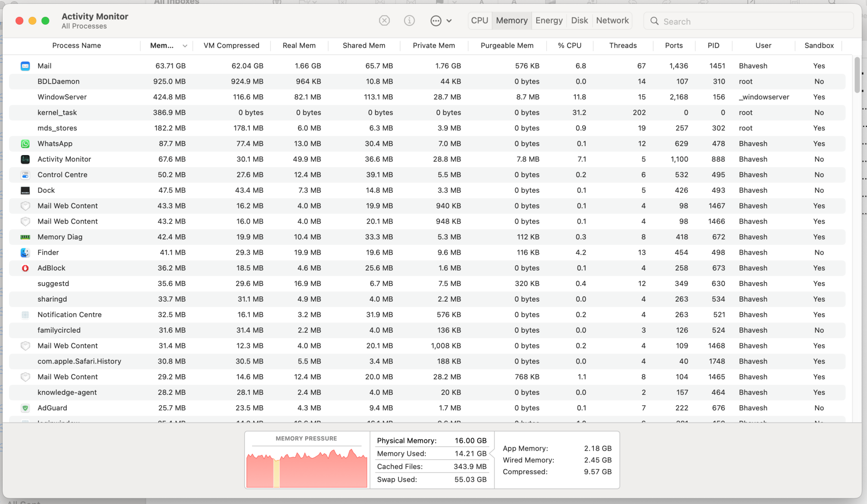Screen dimensions: 867x504
Task: Click the ellipsis more-actions toolbar icon
Action: tap(436, 21)
